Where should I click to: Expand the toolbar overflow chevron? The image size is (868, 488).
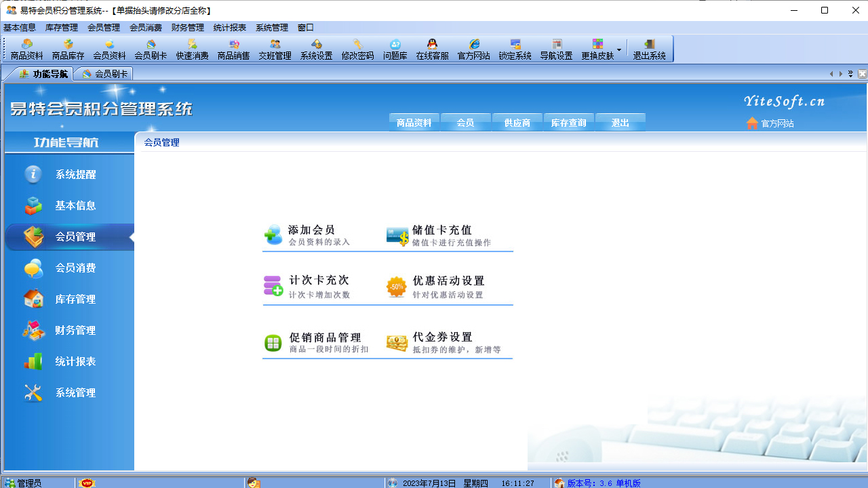(x=850, y=73)
